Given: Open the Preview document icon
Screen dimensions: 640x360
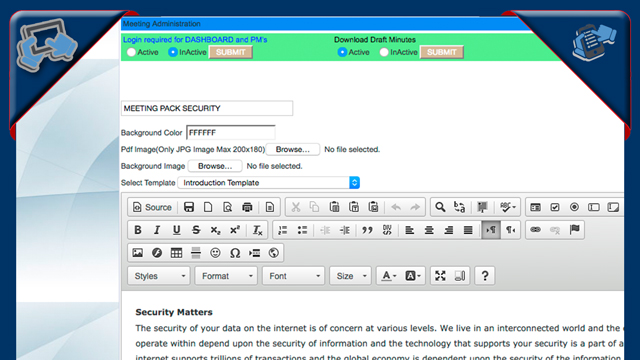Looking at the screenshot, I should coord(227,207).
